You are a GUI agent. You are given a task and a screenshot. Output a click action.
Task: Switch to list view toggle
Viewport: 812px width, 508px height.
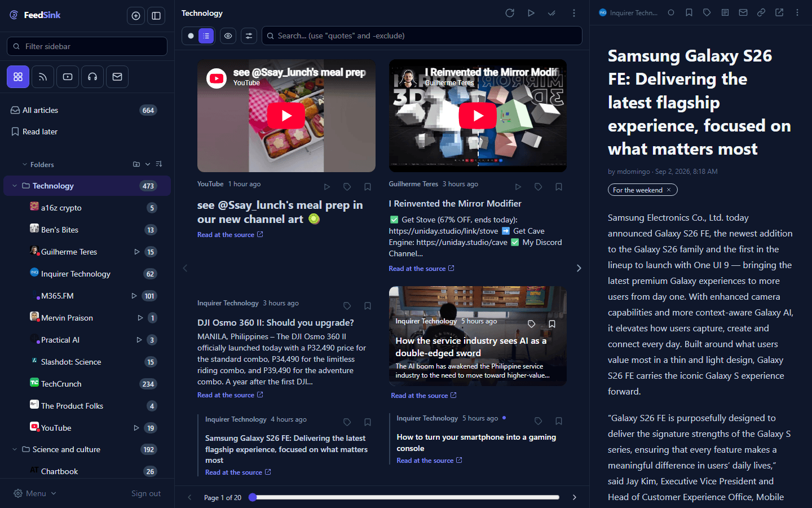click(x=206, y=36)
